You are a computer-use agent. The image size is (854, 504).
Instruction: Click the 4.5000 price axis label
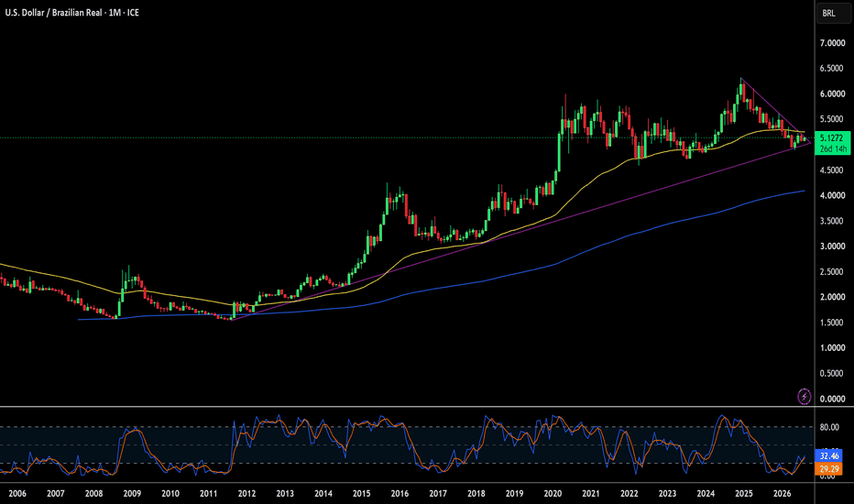(x=832, y=170)
